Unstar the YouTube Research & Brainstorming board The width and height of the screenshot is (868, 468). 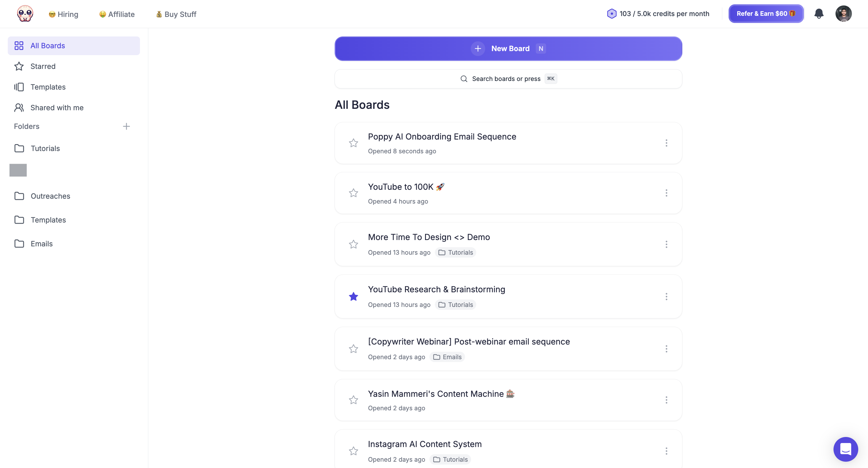point(354,297)
